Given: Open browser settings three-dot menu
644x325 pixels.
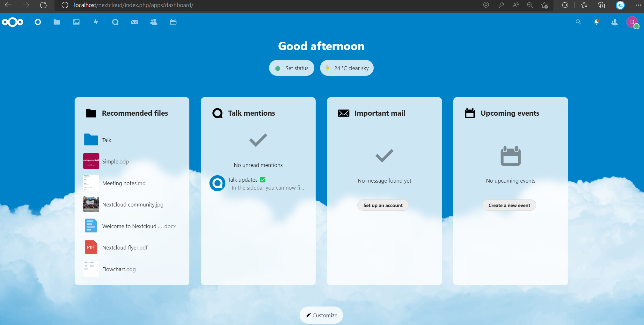Looking at the screenshot, I should coord(638,5).
